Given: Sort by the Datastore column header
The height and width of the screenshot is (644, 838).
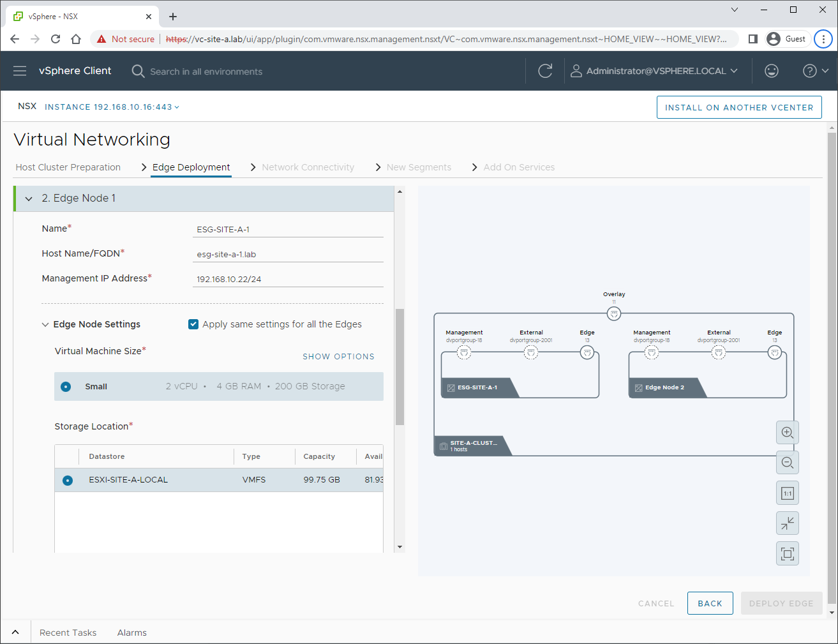Looking at the screenshot, I should coord(107,456).
